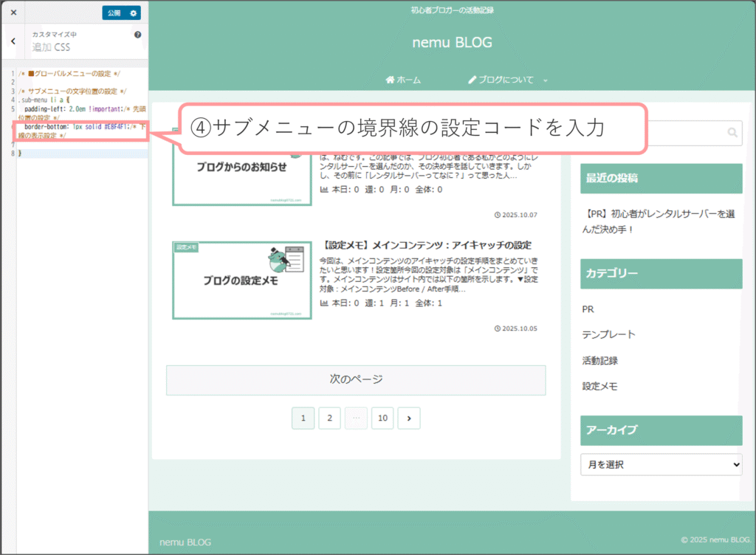Screen dimensions: 756x555
Task: Expand the ブログについて submenu arrow
Action: [x=546, y=80]
